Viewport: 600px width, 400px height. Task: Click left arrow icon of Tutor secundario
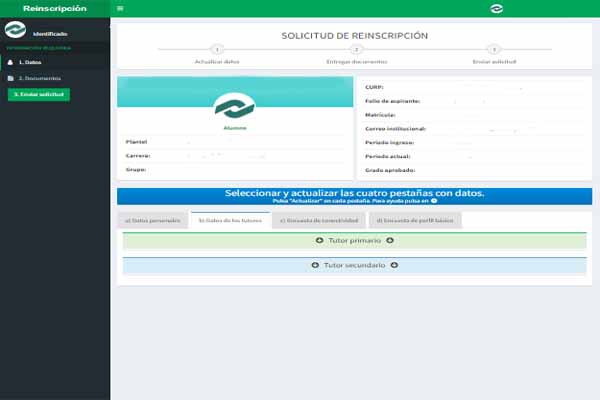pyautogui.click(x=315, y=265)
